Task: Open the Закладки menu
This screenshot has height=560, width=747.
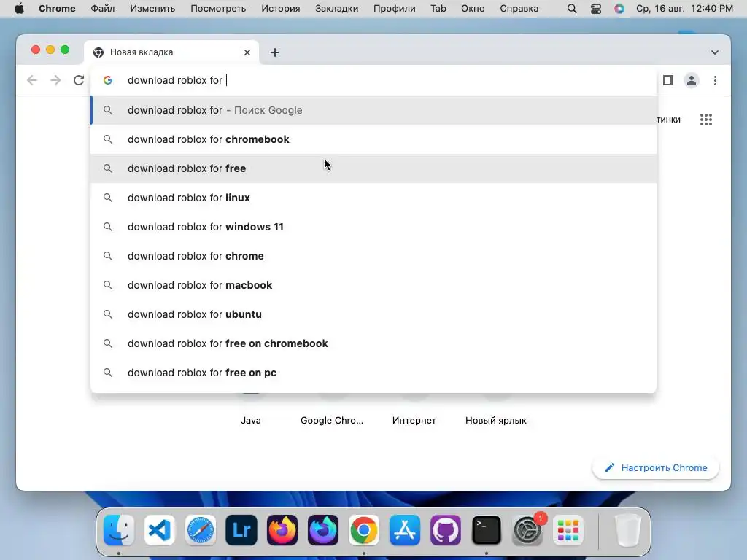Action: [337, 9]
